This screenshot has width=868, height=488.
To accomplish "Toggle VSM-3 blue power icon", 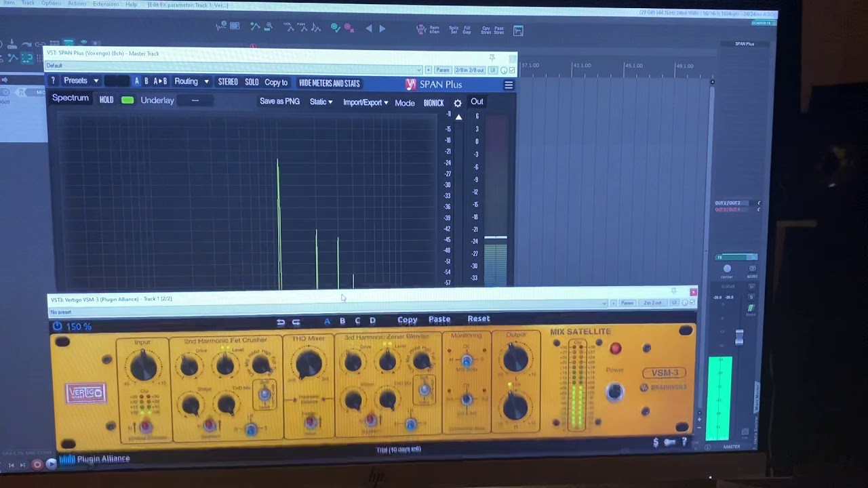I will tap(57, 326).
